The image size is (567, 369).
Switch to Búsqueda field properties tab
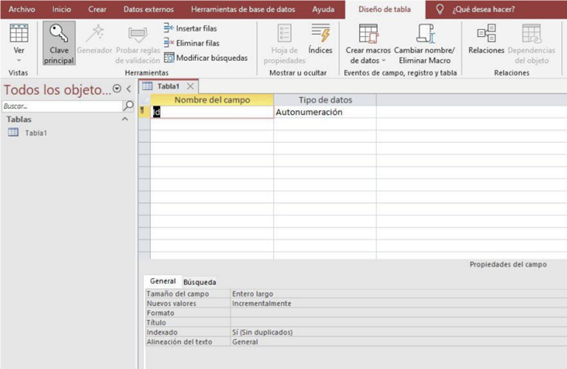tap(200, 282)
